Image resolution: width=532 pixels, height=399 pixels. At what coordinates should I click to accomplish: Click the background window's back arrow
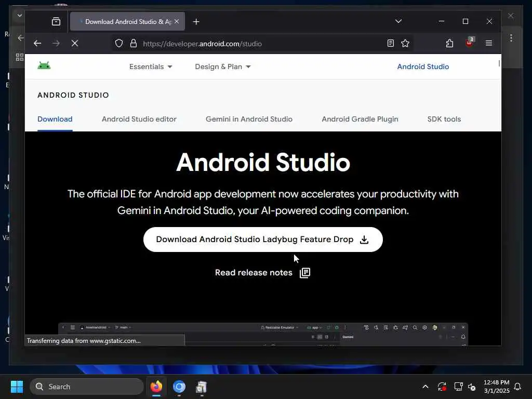coord(21,37)
